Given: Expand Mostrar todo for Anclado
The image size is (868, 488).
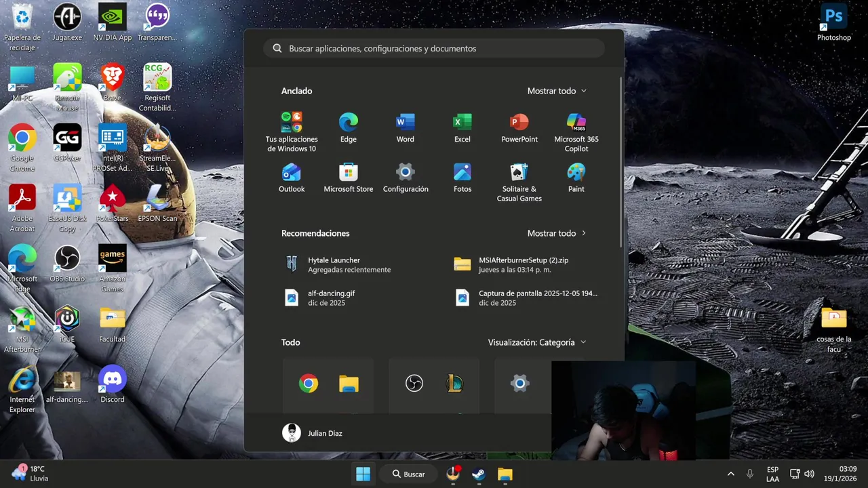Looking at the screenshot, I should [x=557, y=91].
